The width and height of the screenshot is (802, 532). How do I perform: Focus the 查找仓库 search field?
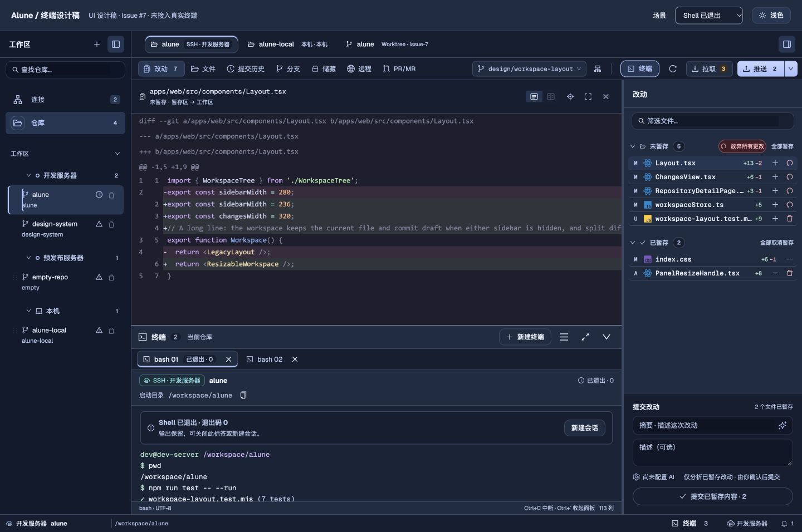point(66,70)
